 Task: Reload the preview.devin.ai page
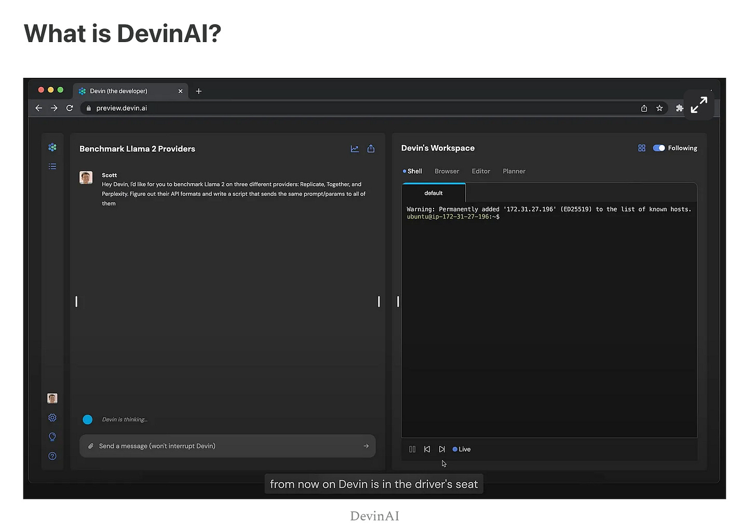tap(70, 108)
